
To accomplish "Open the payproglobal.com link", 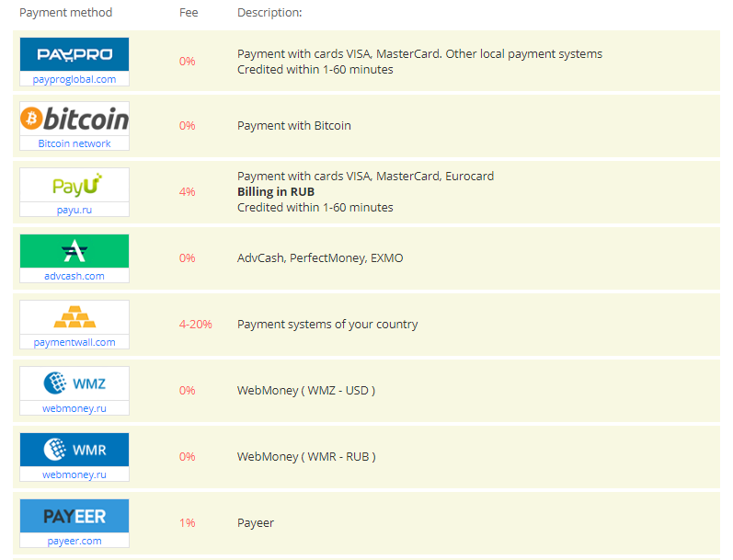I will pos(74,79).
